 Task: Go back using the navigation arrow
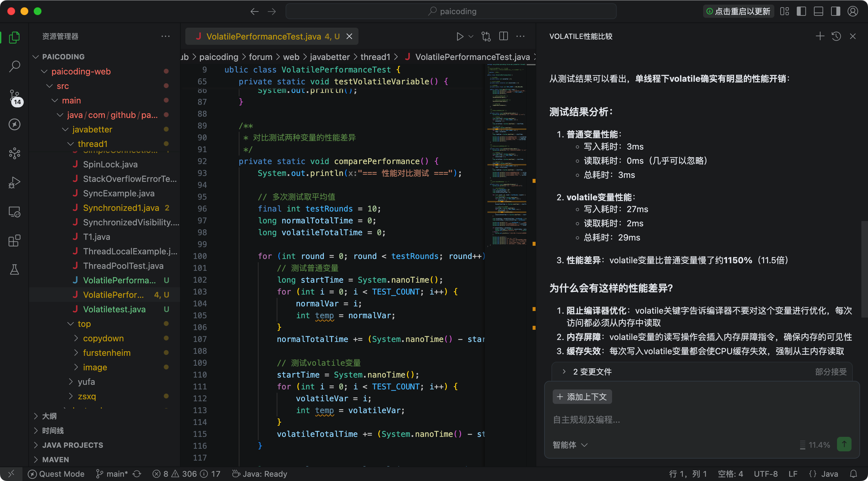(x=254, y=12)
